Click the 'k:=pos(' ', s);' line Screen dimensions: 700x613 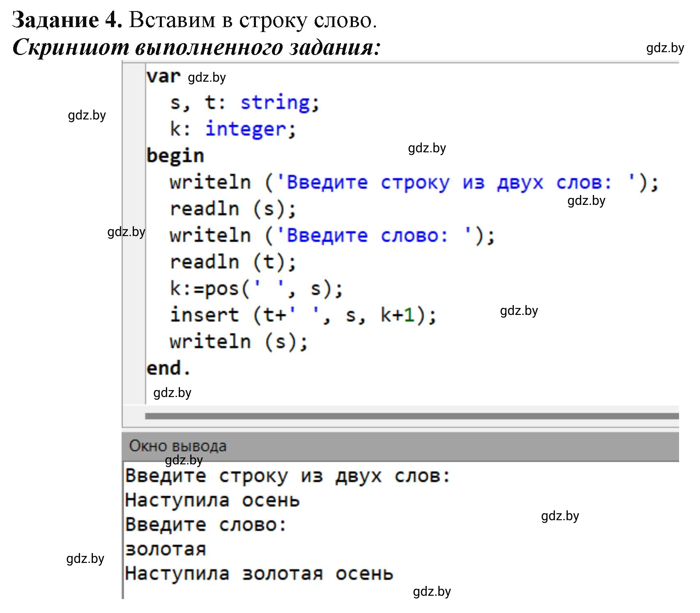point(257,289)
